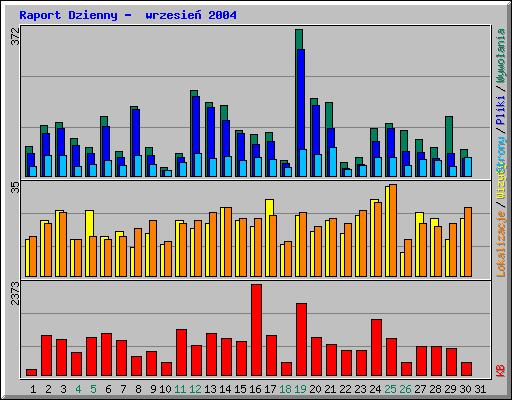Click the green day label 5
The height and width of the screenshot is (400, 512).
tap(93, 389)
